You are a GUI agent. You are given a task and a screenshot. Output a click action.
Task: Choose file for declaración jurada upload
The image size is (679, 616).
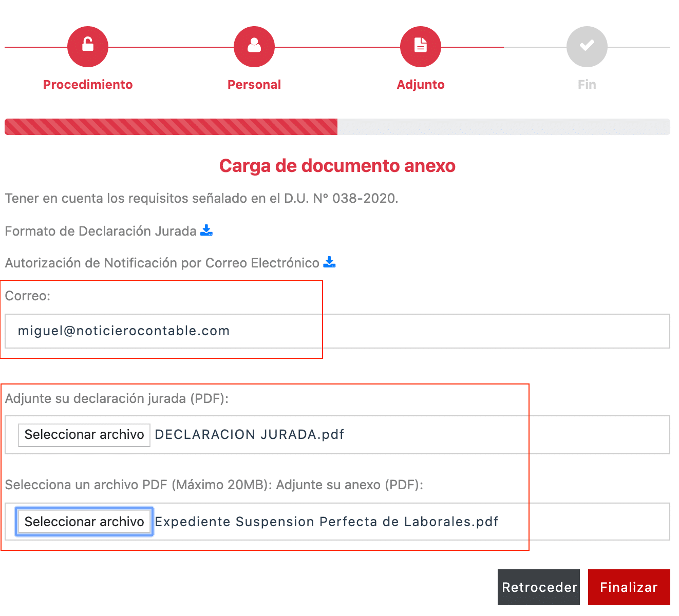click(x=84, y=435)
